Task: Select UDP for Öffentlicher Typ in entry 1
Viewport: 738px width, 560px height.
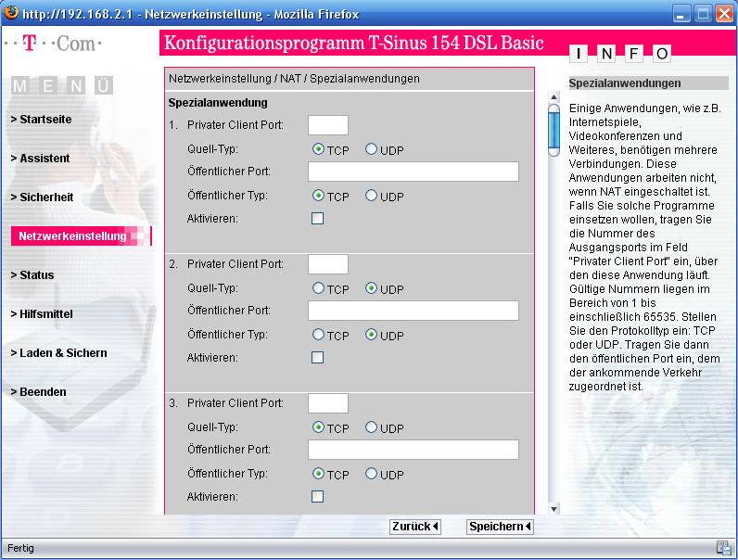Action: [371, 196]
